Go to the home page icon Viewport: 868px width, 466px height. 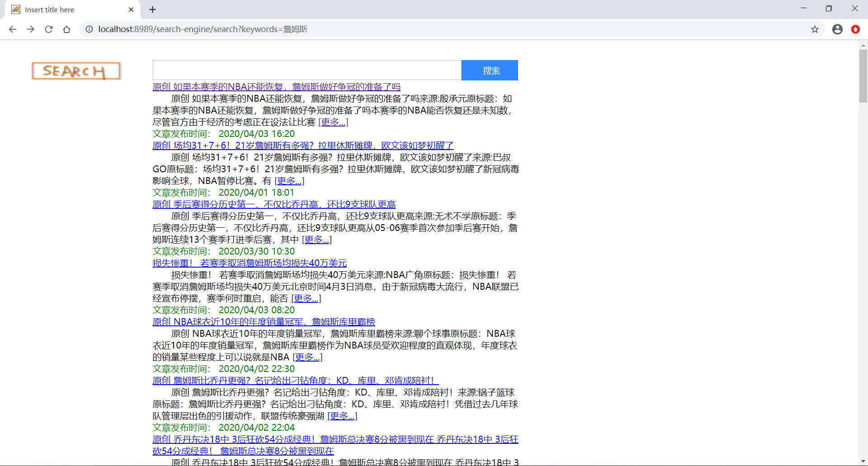(67, 29)
